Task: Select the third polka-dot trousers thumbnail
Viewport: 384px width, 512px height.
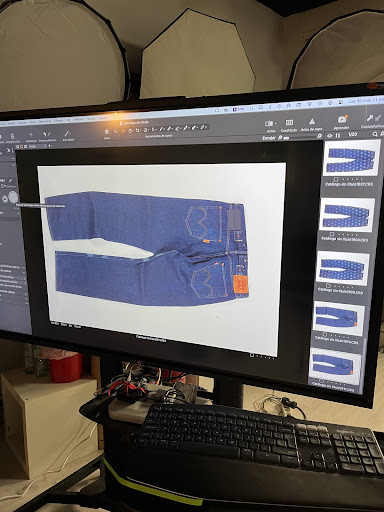Action: pos(342,268)
